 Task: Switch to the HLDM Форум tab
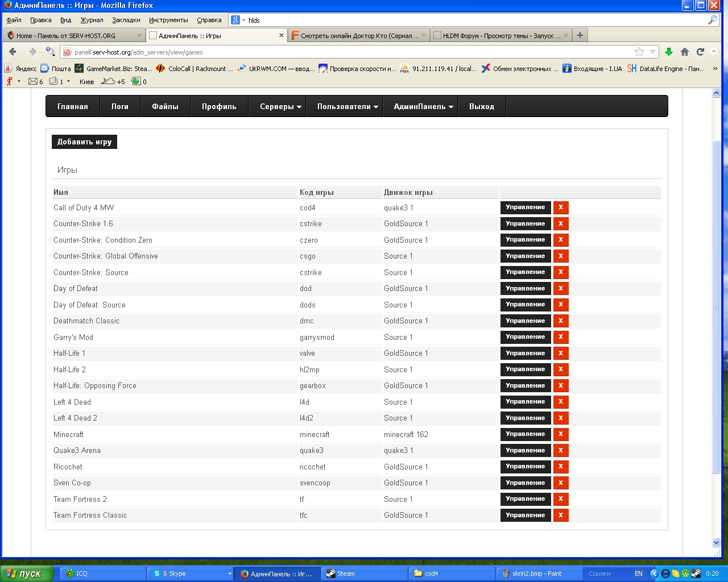coord(500,35)
